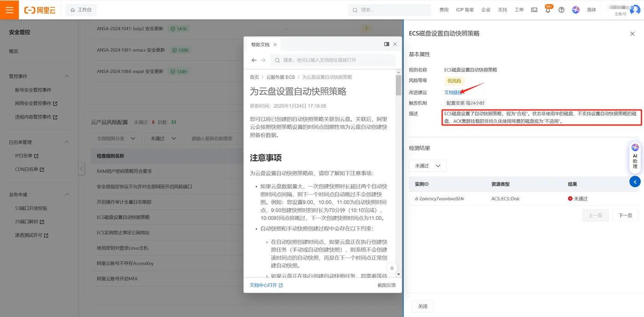
Task: Click the 上一页 pagination button
Action: (x=595, y=215)
